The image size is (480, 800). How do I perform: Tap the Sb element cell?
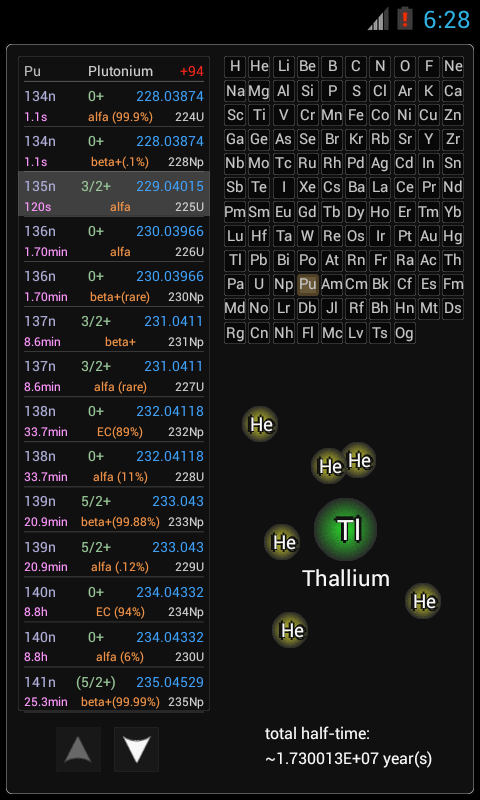(235, 187)
